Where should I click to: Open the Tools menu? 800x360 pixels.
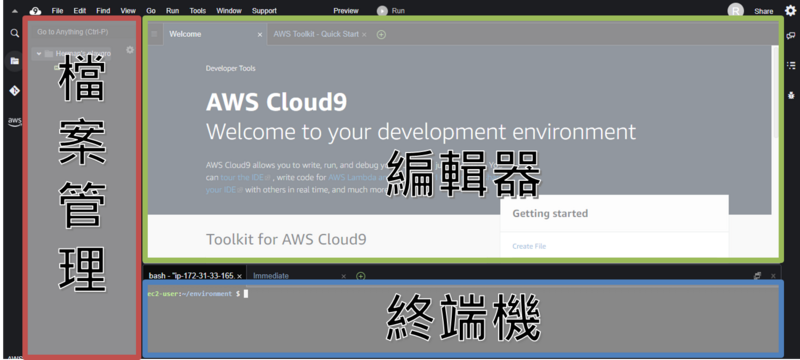coord(198,11)
